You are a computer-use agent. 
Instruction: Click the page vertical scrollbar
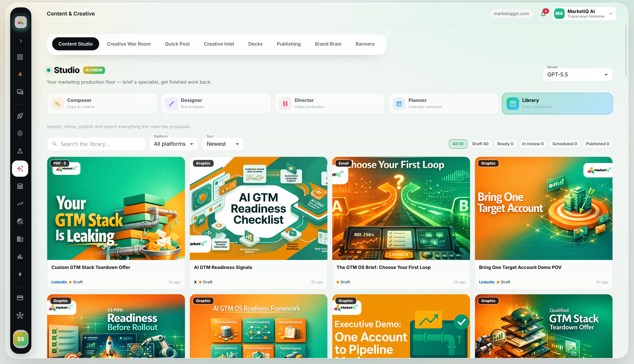point(626,51)
